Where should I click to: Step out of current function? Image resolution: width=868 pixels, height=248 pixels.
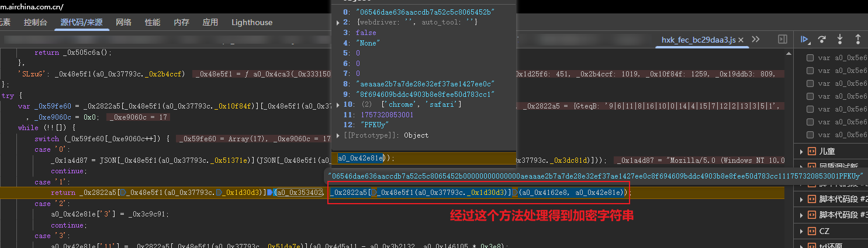point(857,39)
